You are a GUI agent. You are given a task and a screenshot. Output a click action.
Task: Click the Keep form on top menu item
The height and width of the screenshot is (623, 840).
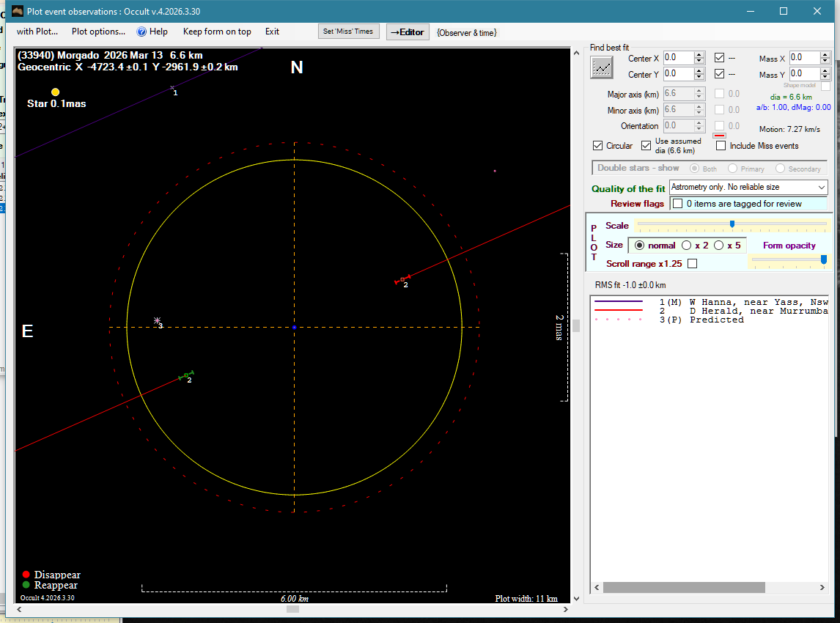pos(217,32)
